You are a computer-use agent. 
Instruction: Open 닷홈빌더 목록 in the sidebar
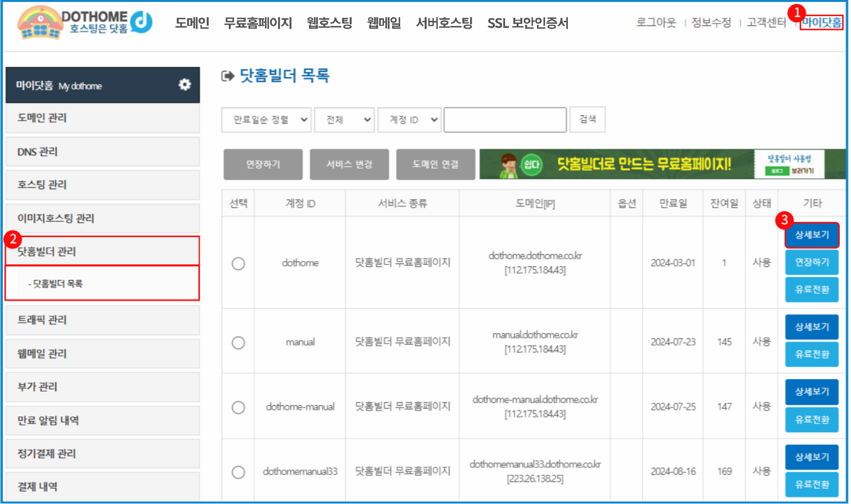click(56, 284)
